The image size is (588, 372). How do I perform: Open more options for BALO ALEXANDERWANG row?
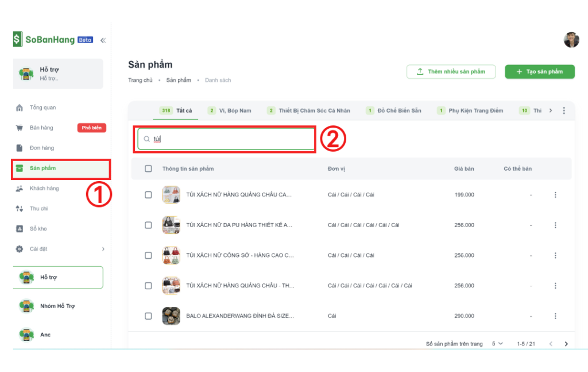coord(555,316)
